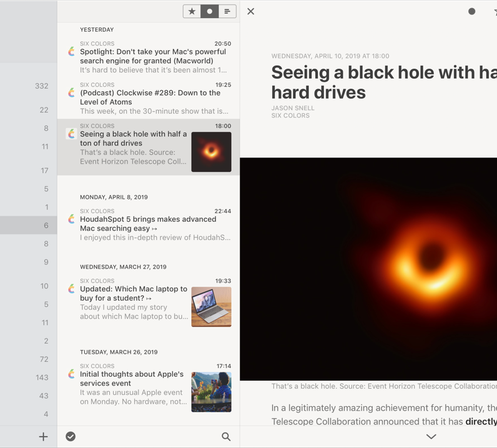This screenshot has width=497, height=448.
Task: Click JASON SNELL author name
Action: point(293,108)
